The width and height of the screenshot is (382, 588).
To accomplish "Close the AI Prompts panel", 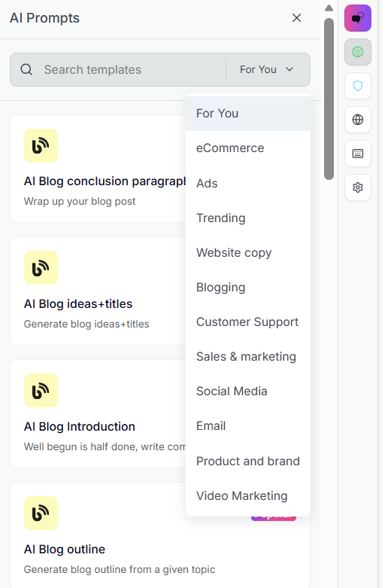I will (x=296, y=17).
